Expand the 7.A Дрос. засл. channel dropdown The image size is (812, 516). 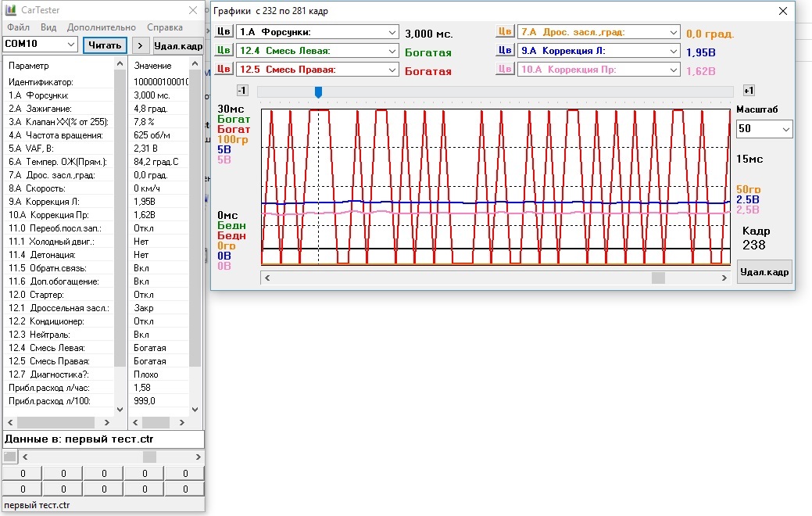click(673, 32)
